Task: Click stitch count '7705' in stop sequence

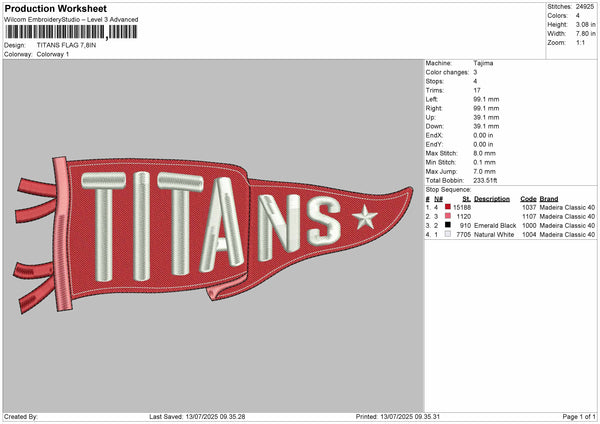Action: pos(463,235)
